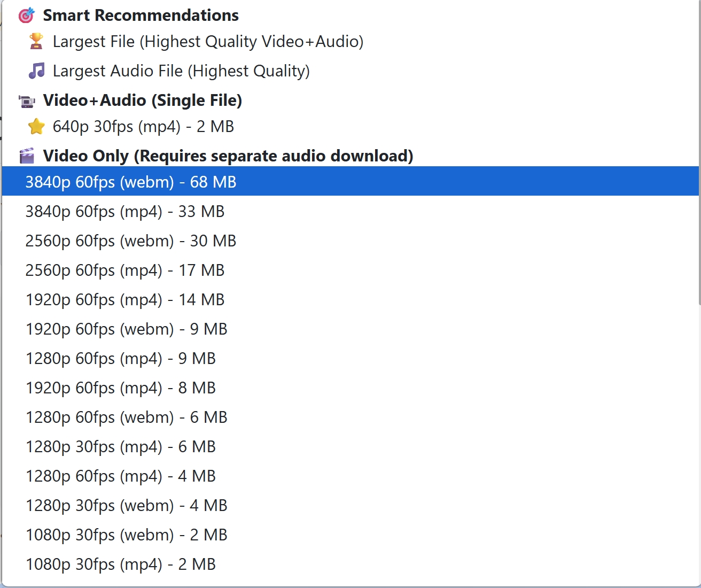The image size is (701, 588).
Task: Choose 1920p 60fps (mp4) - 14 MB
Action: (x=350, y=299)
